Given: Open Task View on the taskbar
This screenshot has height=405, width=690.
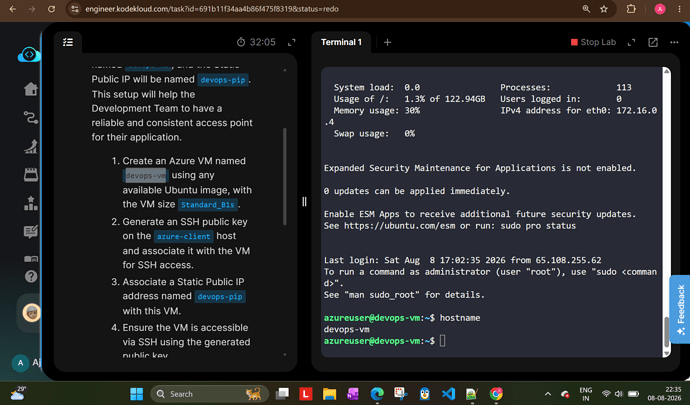Looking at the screenshot, I should (282, 394).
